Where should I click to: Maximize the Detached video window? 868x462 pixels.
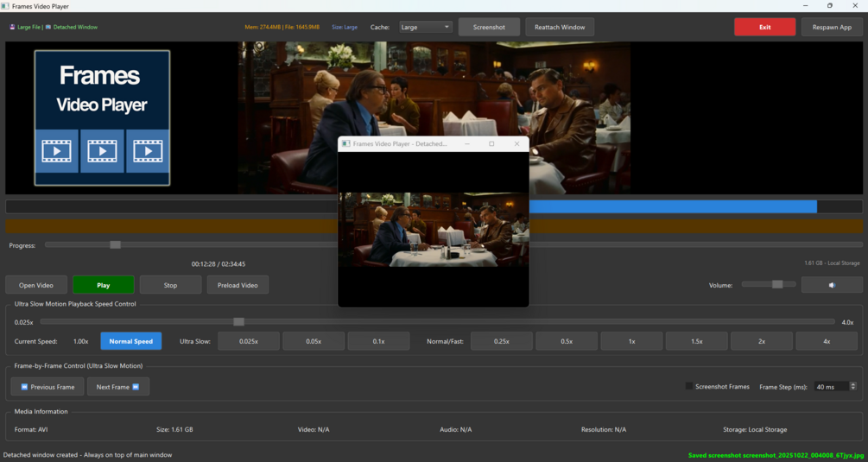(x=491, y=144)
